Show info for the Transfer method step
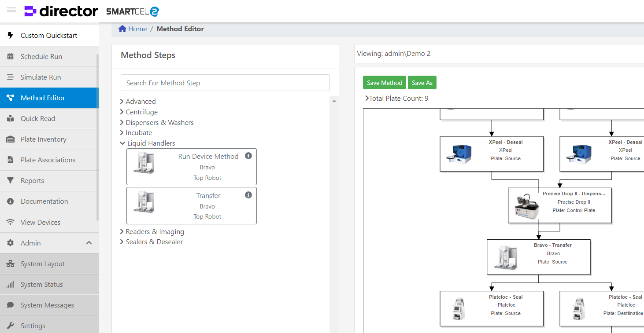644x333 pixels. pyautogui.click(x=248, y=195)
